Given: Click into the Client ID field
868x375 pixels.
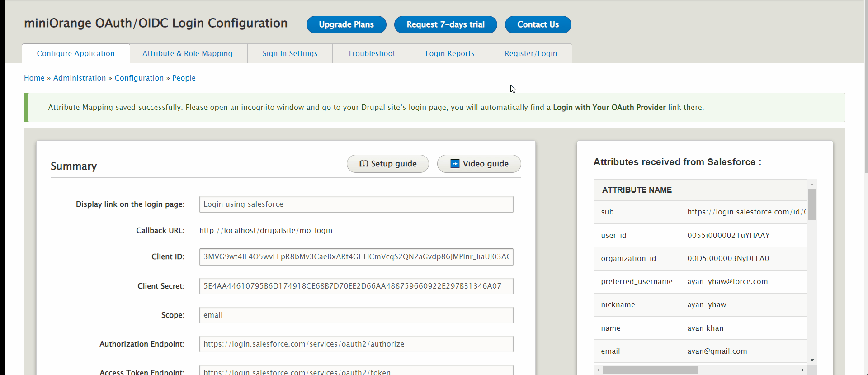Looking at the screenshot, I should coord(356,256).
